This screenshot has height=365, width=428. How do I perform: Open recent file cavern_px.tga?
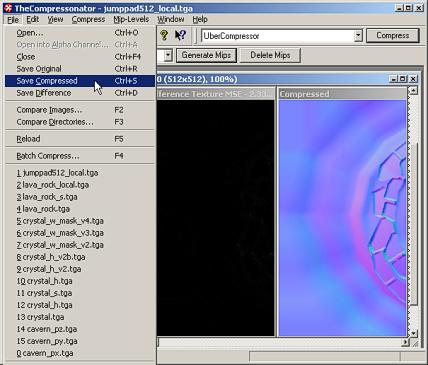80,353
